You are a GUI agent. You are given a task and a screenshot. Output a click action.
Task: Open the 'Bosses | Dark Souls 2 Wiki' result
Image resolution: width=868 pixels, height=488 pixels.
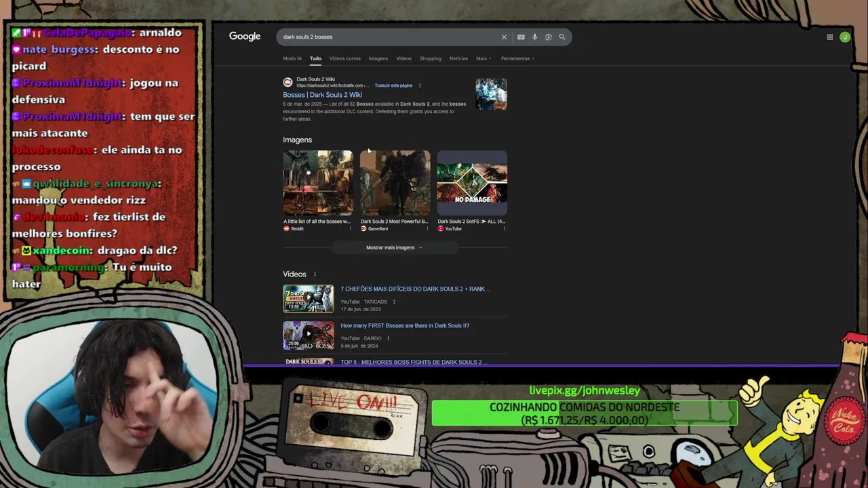pos(322,95)
